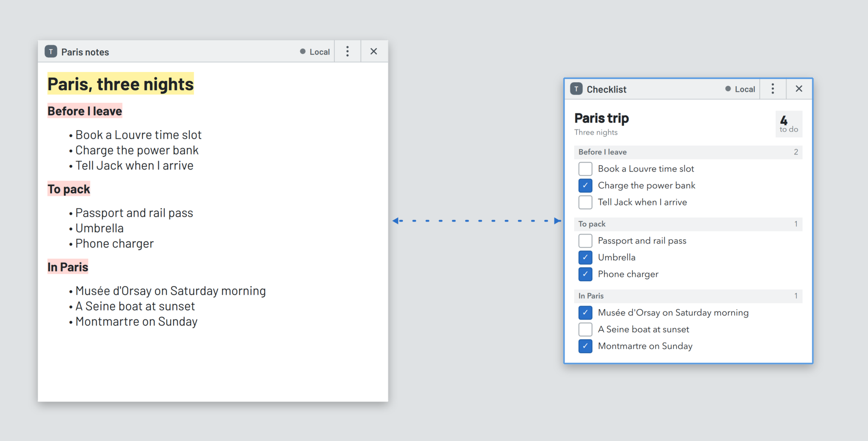Click Book a Louvre time slot bullet in notes

point(138,135)
